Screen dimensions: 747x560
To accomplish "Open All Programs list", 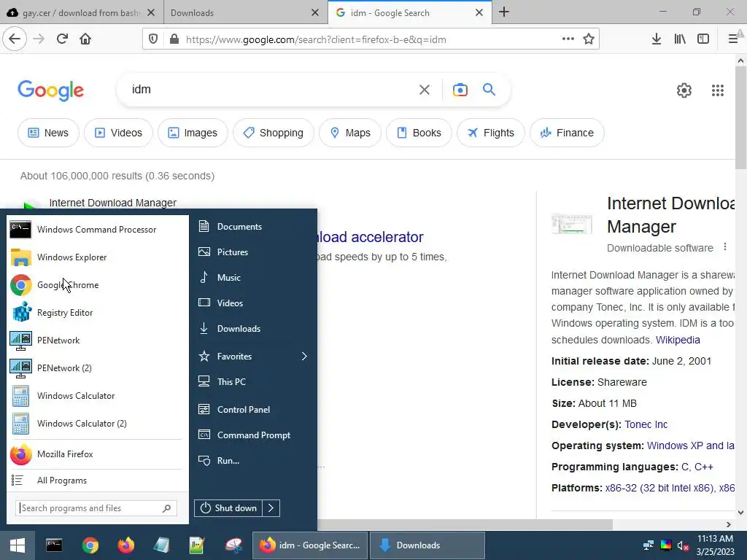I will click(x=97, y=481).
